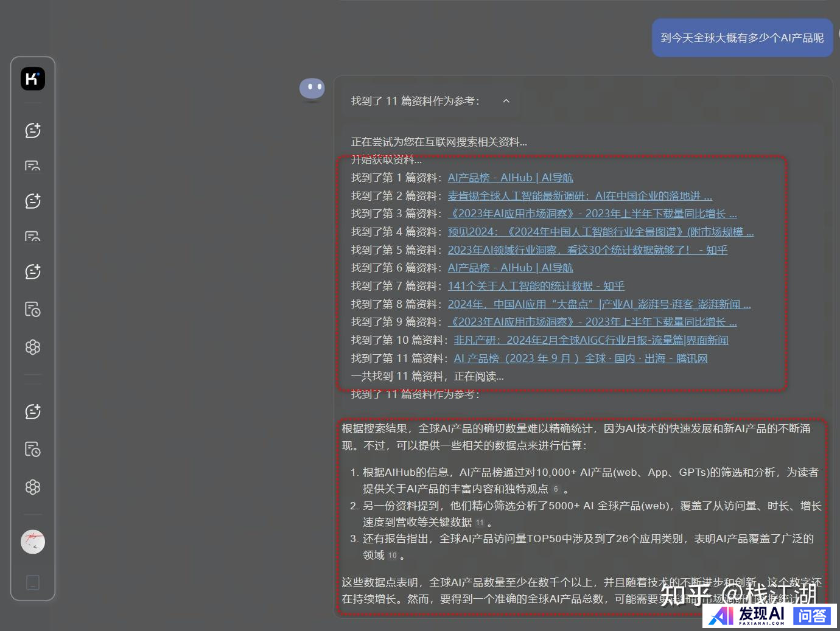Open the 预见2024 中国人工智能行业全景图谱 link

(x=600, y=232)
